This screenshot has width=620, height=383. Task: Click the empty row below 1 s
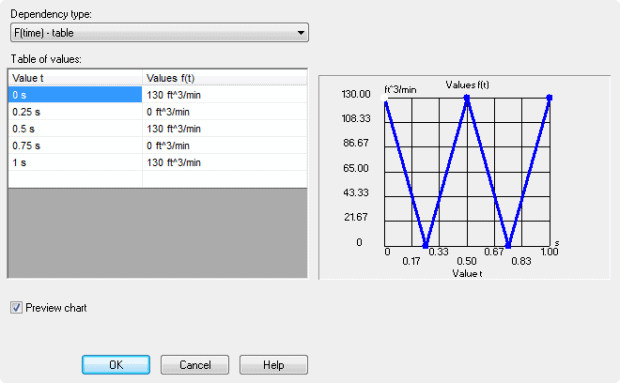point(157,179)
